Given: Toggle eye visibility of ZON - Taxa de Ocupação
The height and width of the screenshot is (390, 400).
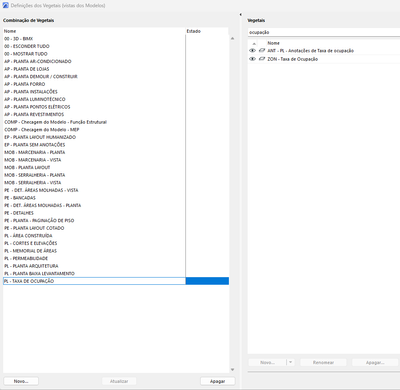Looking at the screenshot, I should (252, 59).
